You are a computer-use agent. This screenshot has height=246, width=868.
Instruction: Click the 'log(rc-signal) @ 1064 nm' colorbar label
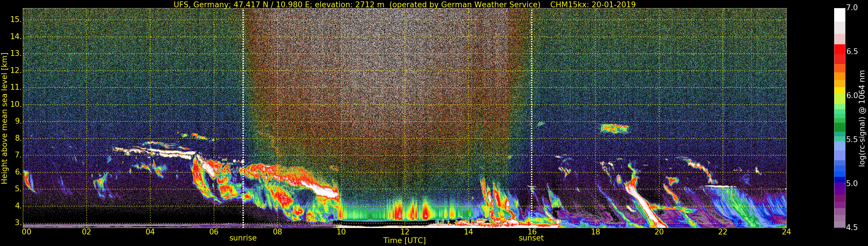862,118
